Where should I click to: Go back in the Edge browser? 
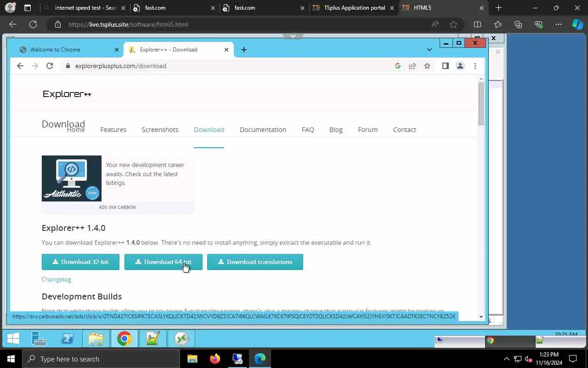13,24
